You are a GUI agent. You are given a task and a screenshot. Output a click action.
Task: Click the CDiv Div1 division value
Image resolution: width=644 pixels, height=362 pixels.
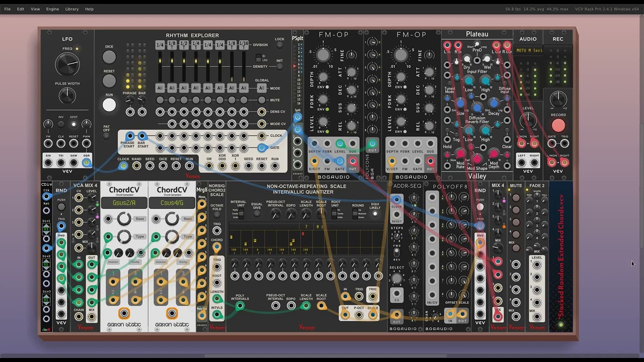coord(46,229)
